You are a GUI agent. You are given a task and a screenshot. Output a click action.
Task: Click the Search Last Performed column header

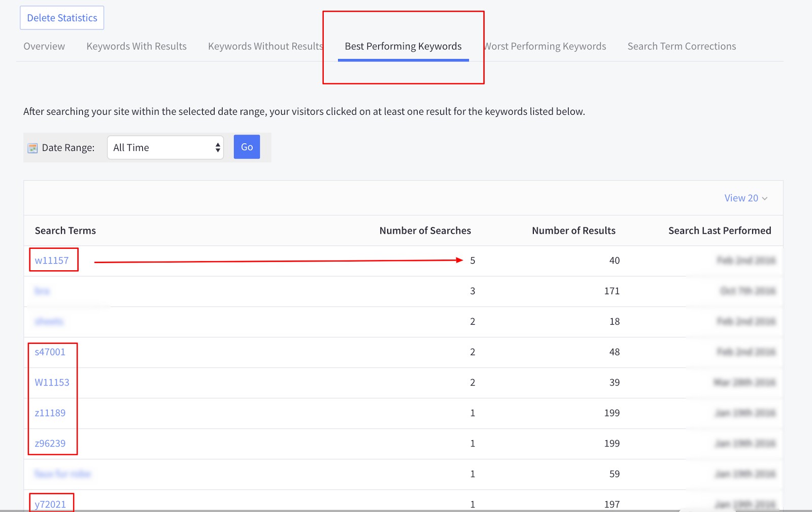pos(719,231)
